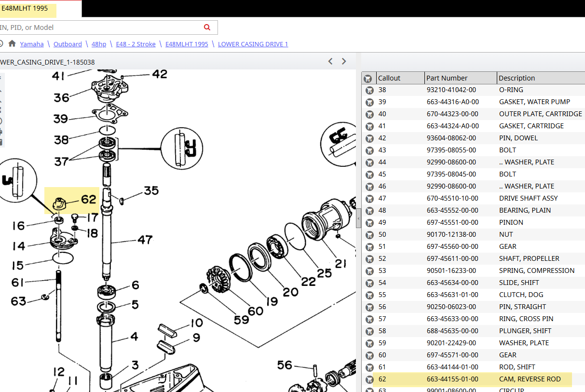The height and width of the screenshot is (392, 585).
Task: Add callout 44 WASHER, PLATE to cart
Action: point(369,162)
